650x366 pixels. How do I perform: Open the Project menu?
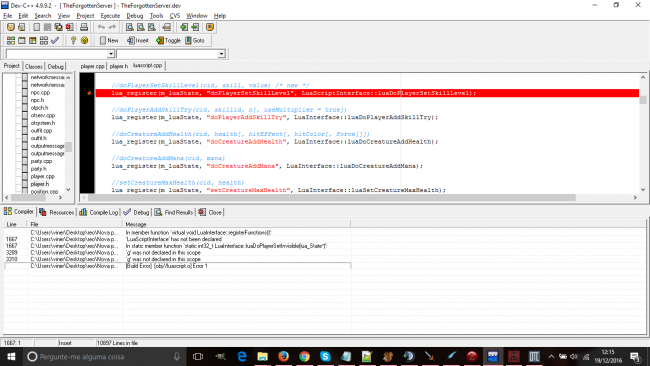click(85, 16)
